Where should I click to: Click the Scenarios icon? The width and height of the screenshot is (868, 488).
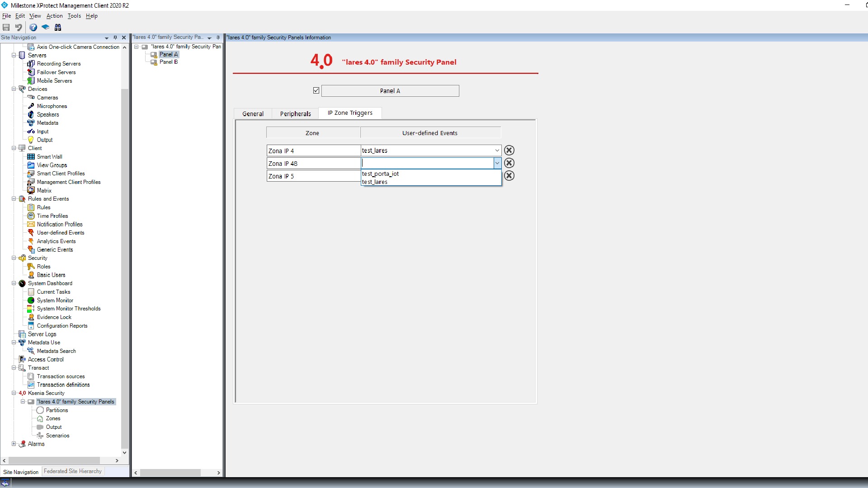tap(40, 436)
